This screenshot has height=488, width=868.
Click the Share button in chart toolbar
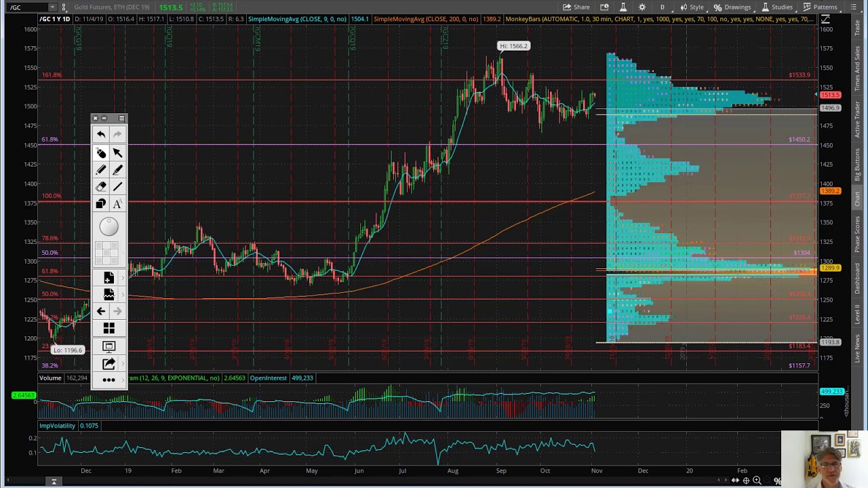click(576, 7)
